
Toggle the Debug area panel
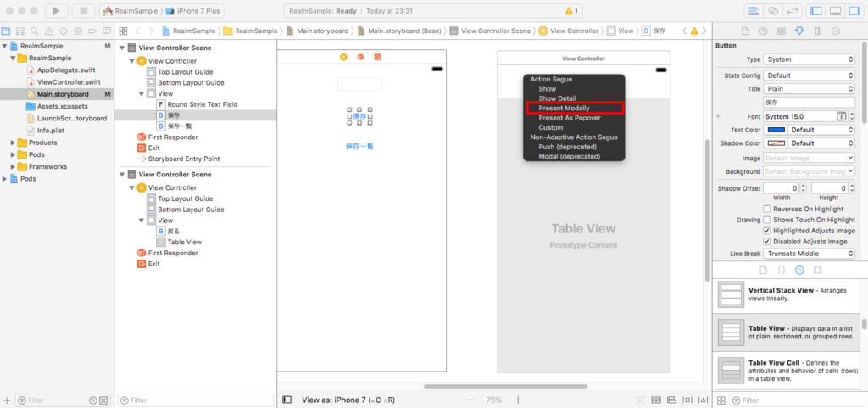tap(835, 10)
